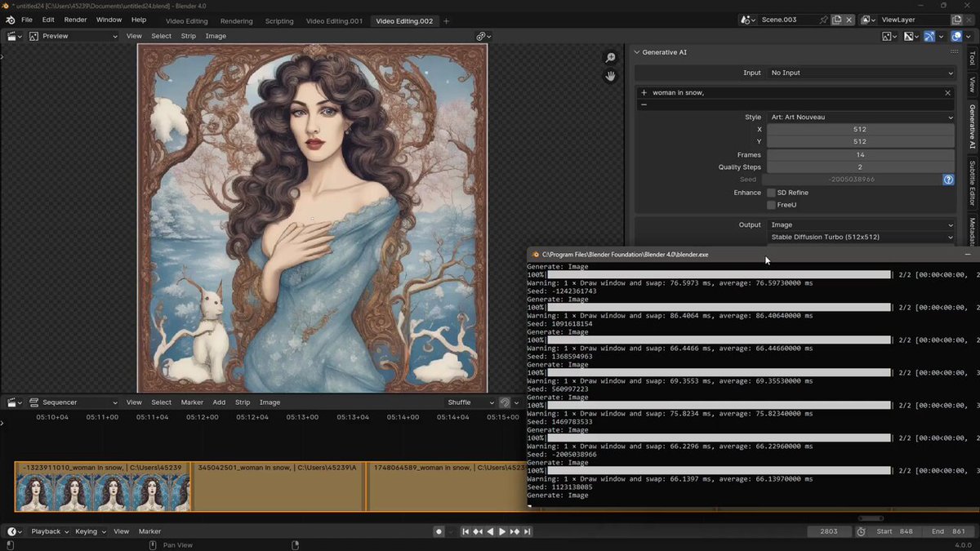Add a prompt line with plus icon
Viewport: 980px width, 551px height.
point(644,93)
